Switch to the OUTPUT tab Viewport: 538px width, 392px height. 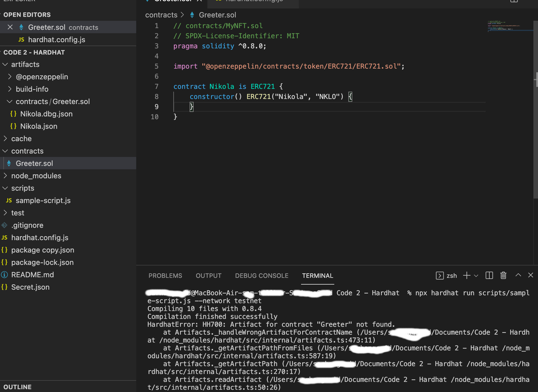point(209,276)
